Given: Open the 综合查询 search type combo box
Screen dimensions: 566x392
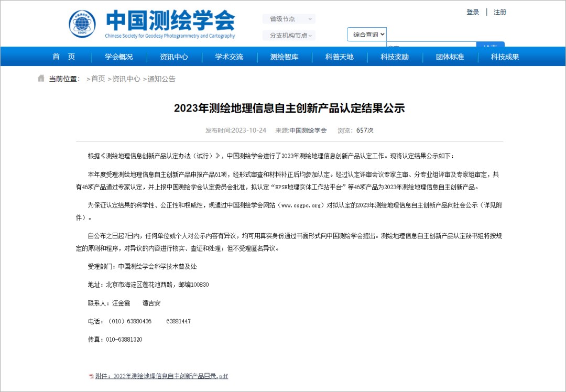Looking at the screenshot, I should tap(366, 34).
